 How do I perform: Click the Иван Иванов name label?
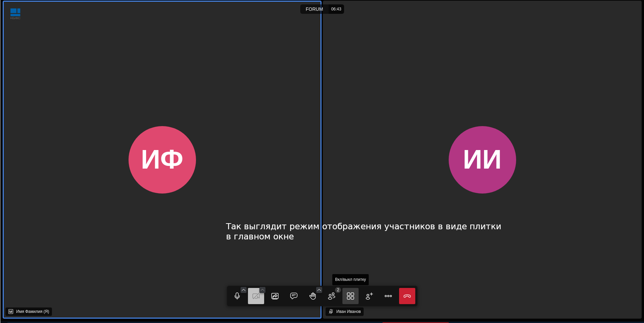click(348, 312)
